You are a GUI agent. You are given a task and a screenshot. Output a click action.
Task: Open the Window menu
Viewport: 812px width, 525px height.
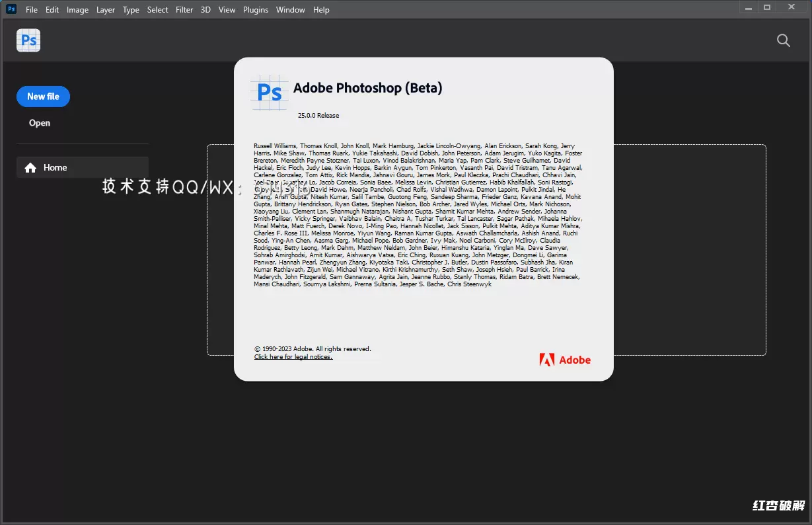point(291,9)
